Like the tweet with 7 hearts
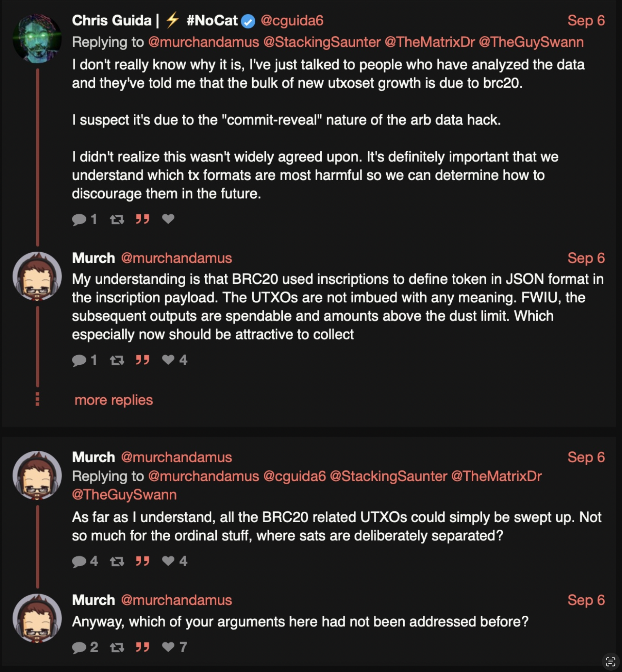Image resolution: width=622 pixels, height=672 pixels. coord(168,647)
